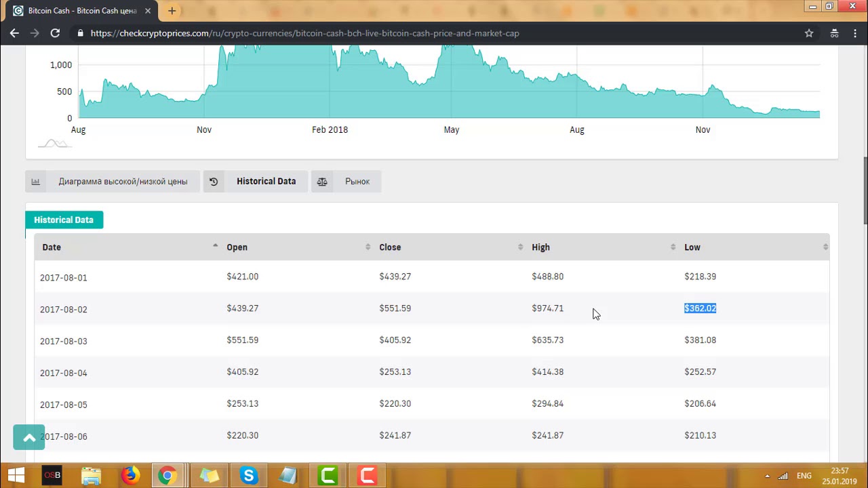
Task: Click the date cell 2017-08-05
Action: [x=63, y=405]
